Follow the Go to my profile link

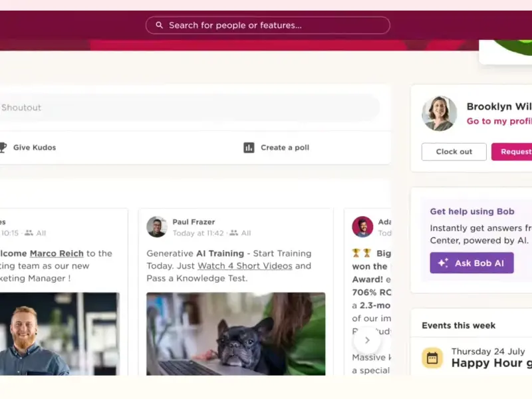click(x=499, y=121)
